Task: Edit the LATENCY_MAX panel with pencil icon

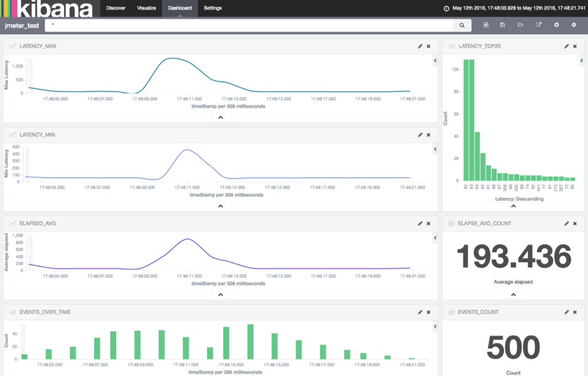Action: tap(420, 46)
